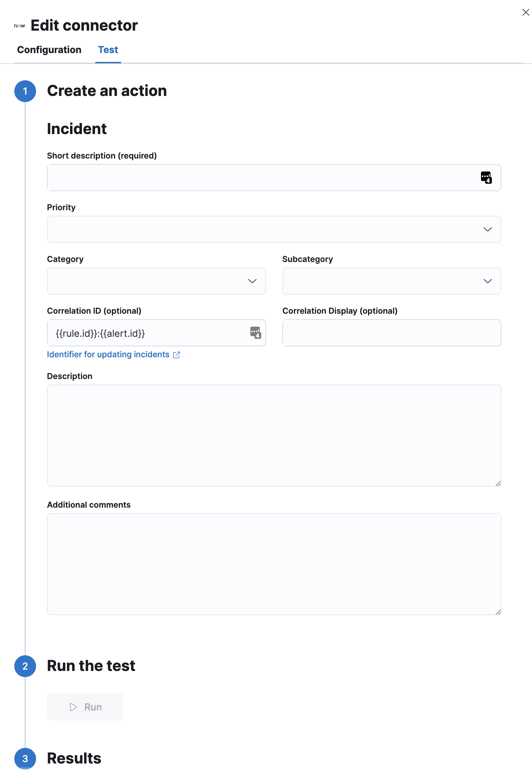Click the Description text area resize handle
The image size is (532, 771).
498,483
